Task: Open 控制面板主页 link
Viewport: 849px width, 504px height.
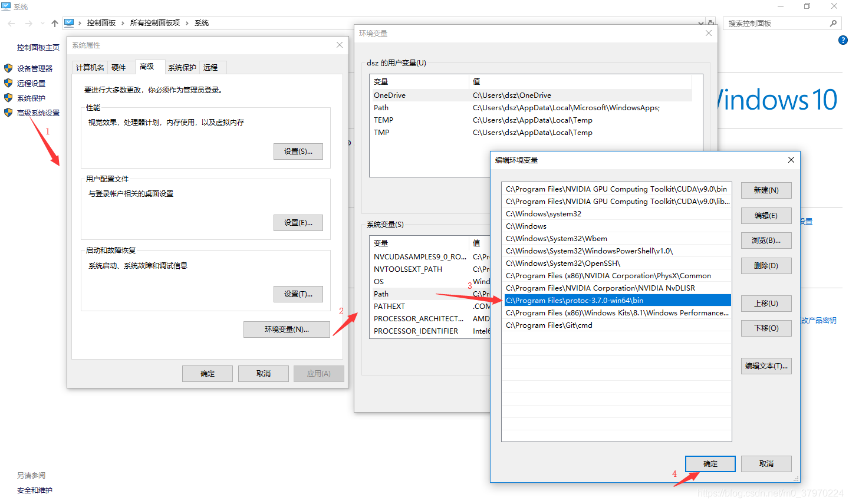Action: tap(38, 47)
